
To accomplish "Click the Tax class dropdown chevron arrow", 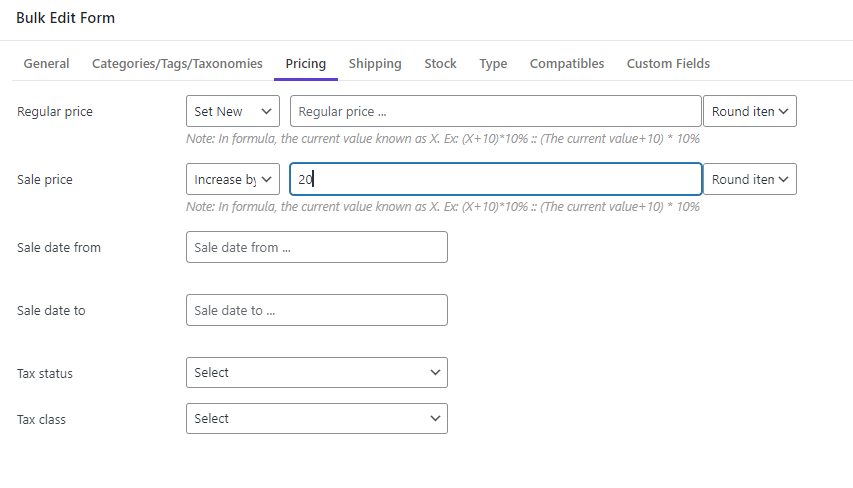I will [x=435, y=418].
